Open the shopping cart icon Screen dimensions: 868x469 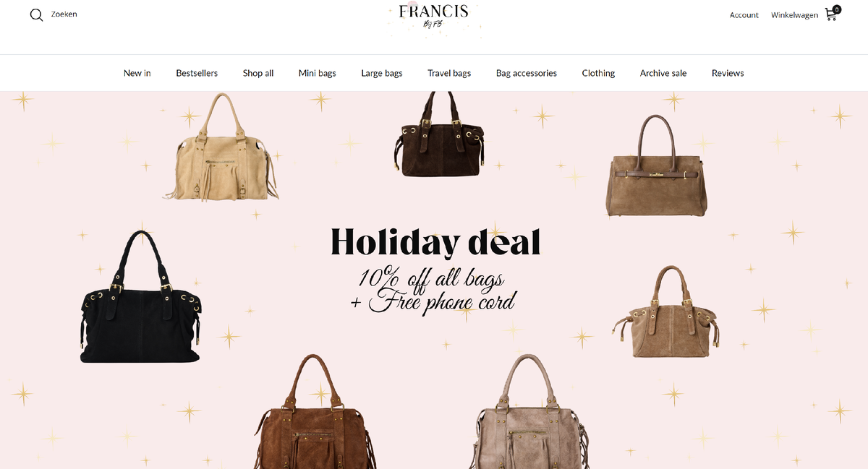[x=832, y=14]
